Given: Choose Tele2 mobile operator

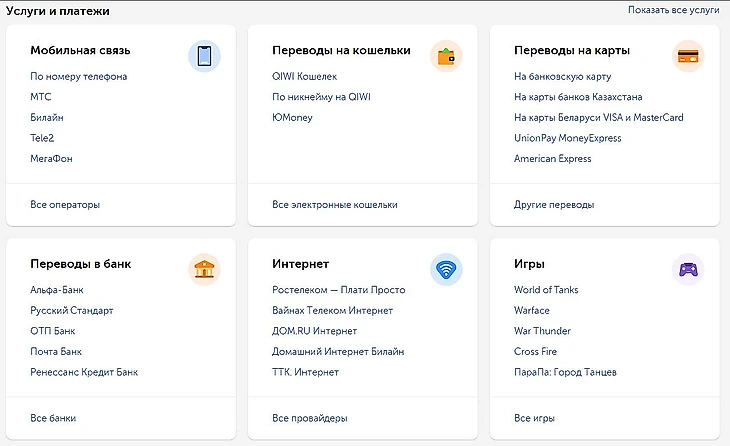Looking at the screenshot, I should click(42, 138).
